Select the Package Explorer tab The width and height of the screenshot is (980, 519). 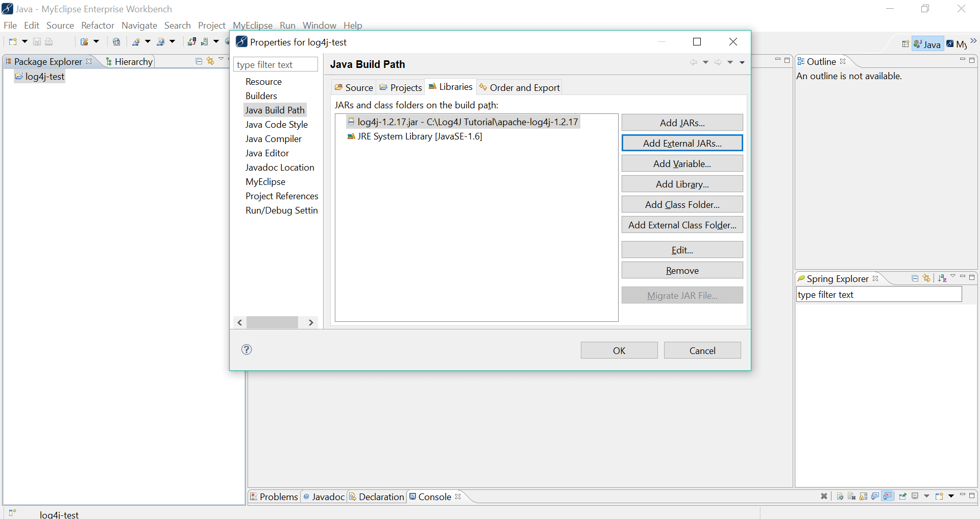(48, 61)
